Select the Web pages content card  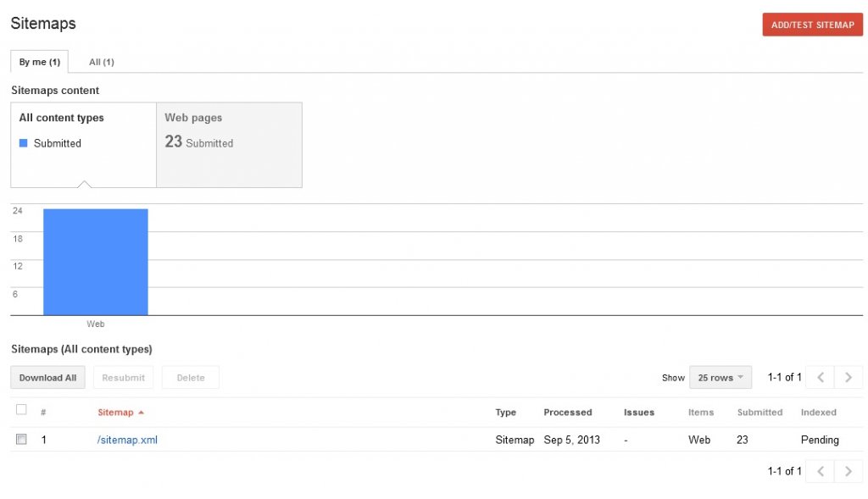pyautogui.click(x=229, y=144)
